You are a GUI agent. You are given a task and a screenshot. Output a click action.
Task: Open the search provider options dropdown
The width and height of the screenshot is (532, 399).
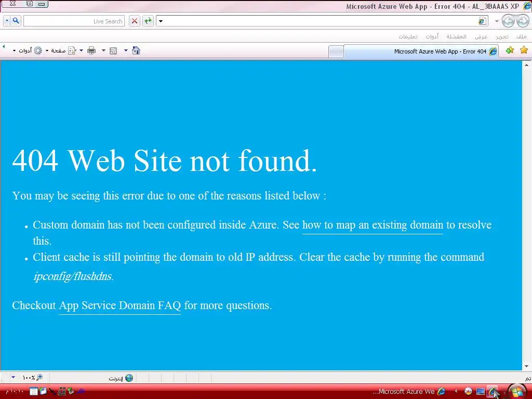(x=7, y=21)
